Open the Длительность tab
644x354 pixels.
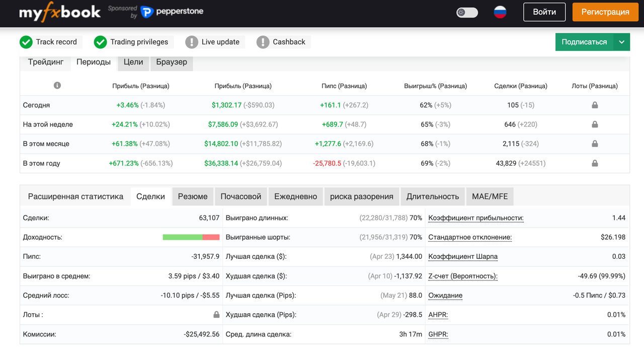433,196
